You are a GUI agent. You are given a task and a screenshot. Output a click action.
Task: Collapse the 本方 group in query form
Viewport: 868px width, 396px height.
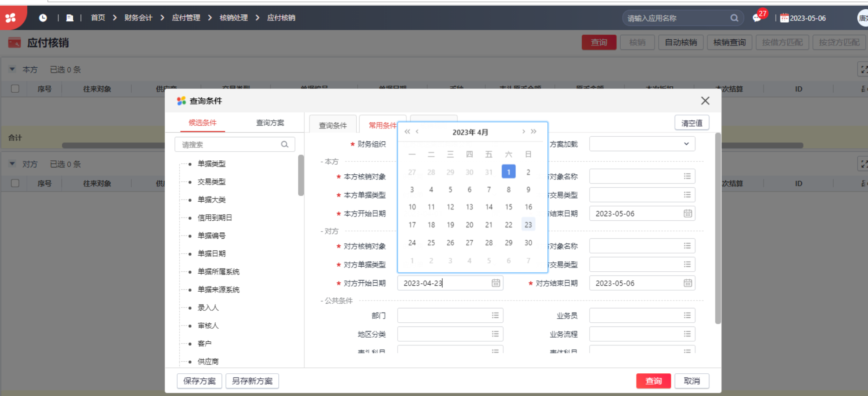[330, 161]
